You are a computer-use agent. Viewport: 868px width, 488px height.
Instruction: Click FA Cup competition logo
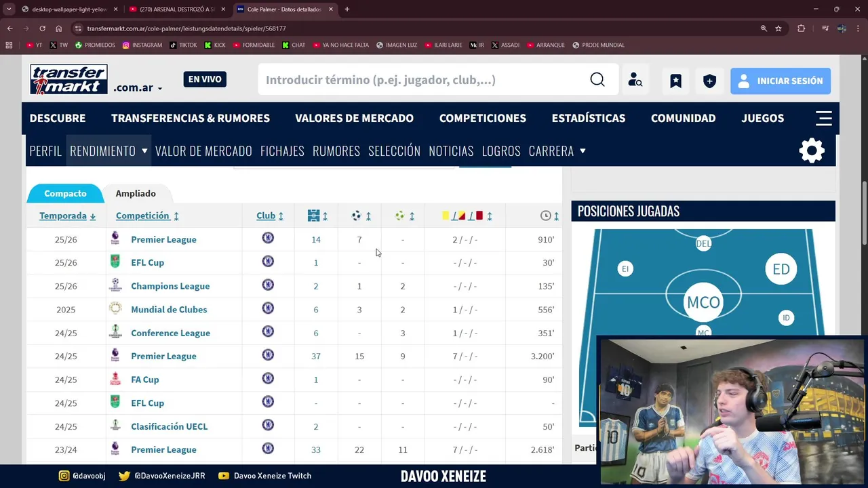click(x=115, y=379)
